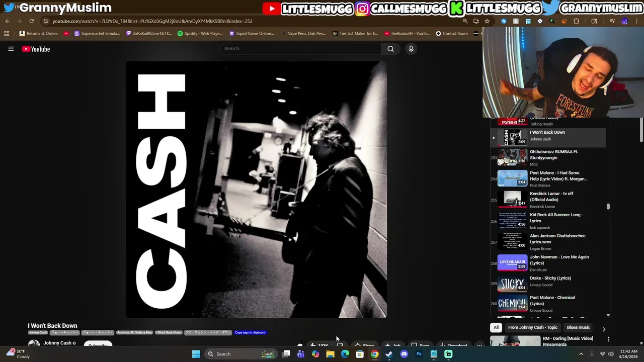This screenshot has height=362, width=644.
Task: Open Google Chrome from the taskbar
Action: coord(374,354)
